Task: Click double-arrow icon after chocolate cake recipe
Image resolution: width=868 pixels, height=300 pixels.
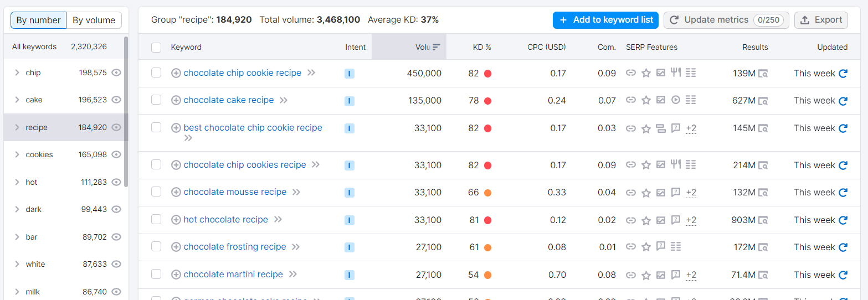Action: tap(284, 100)
